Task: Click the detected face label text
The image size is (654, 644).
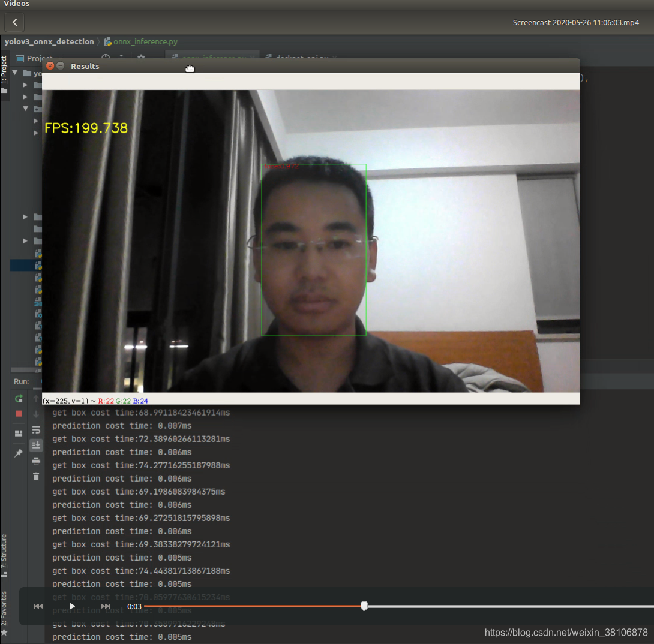Action: (281, 166)
